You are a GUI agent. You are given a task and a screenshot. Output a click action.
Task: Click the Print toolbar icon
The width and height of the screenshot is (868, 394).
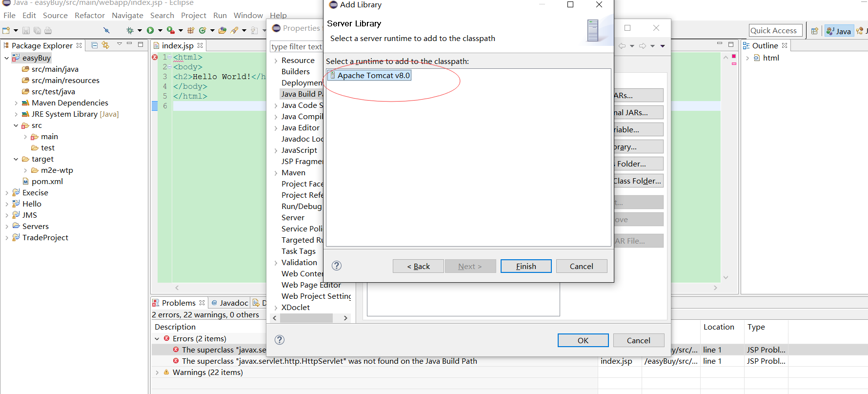tap(48, 30)
